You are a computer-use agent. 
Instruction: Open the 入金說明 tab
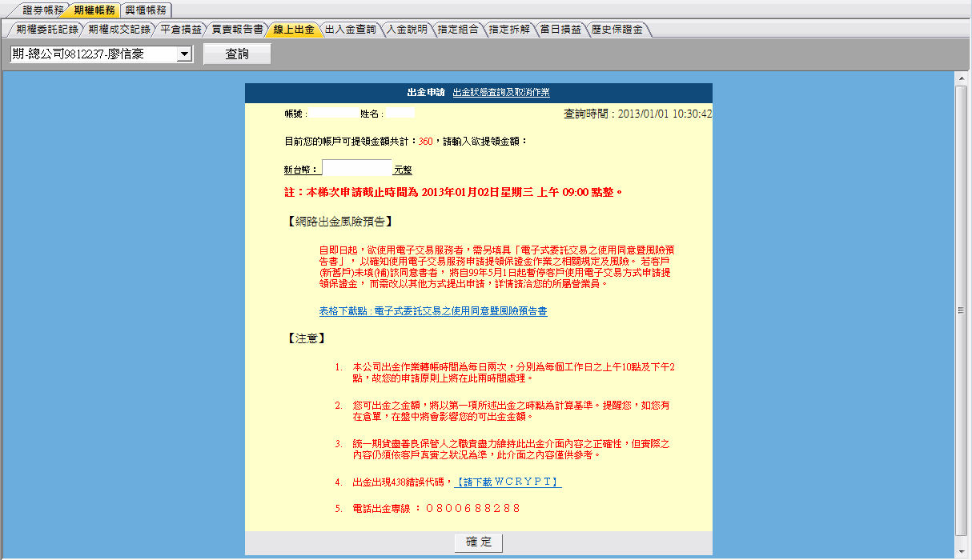click(407, 30)
